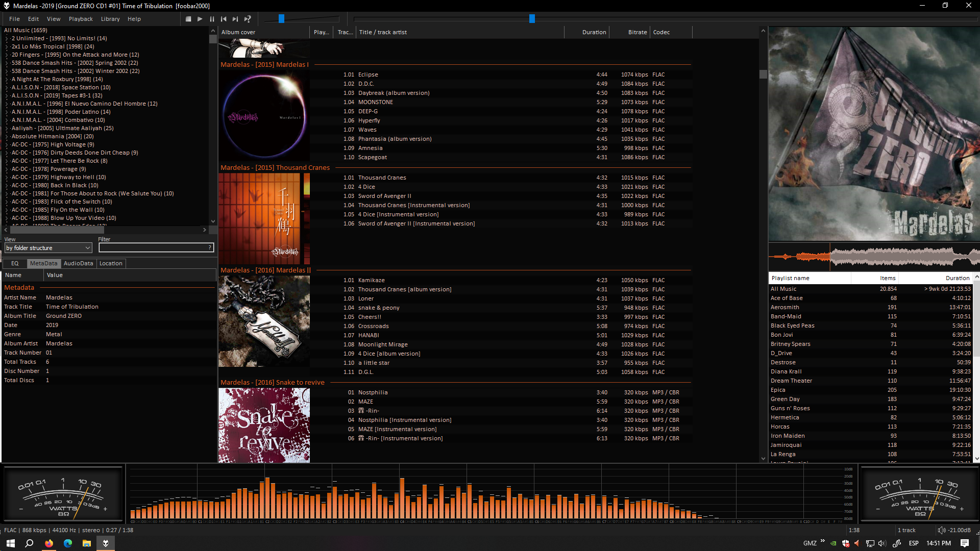Switch to the MetaData tab
Image resolution: width=980 pixels, height=551 pixels.
point(43,263)
